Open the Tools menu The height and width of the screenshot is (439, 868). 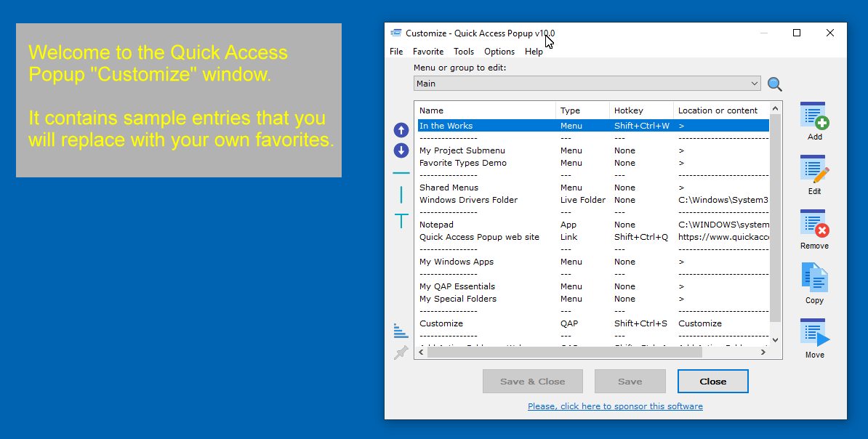click(464, 52)
